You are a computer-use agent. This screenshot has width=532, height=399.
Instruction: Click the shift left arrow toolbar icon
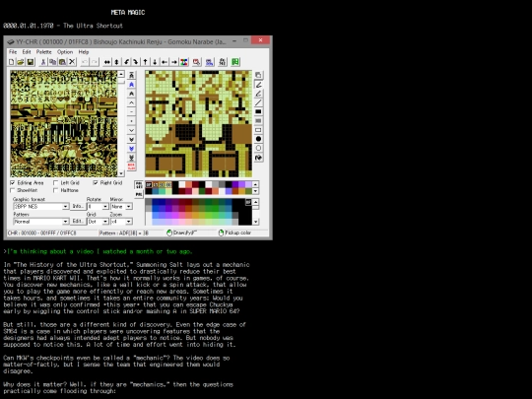[165, 62]
